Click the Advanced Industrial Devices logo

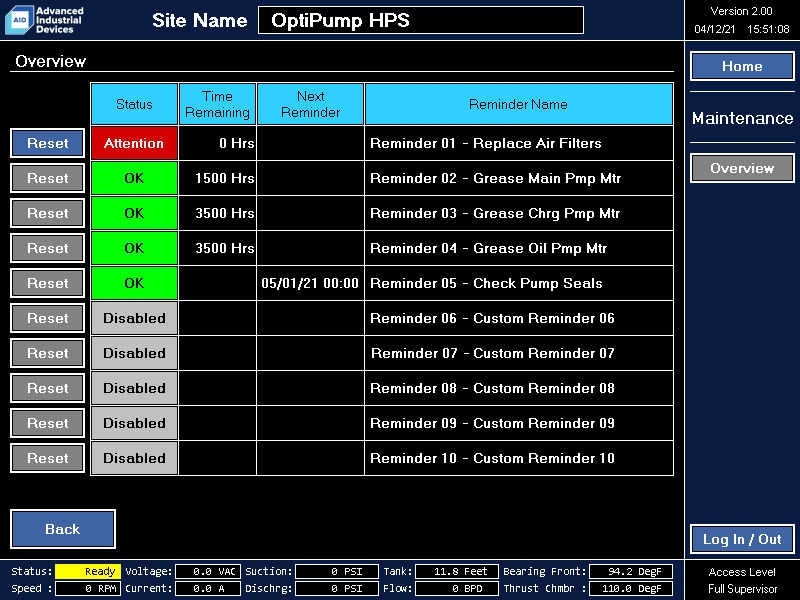coord(44,20)
